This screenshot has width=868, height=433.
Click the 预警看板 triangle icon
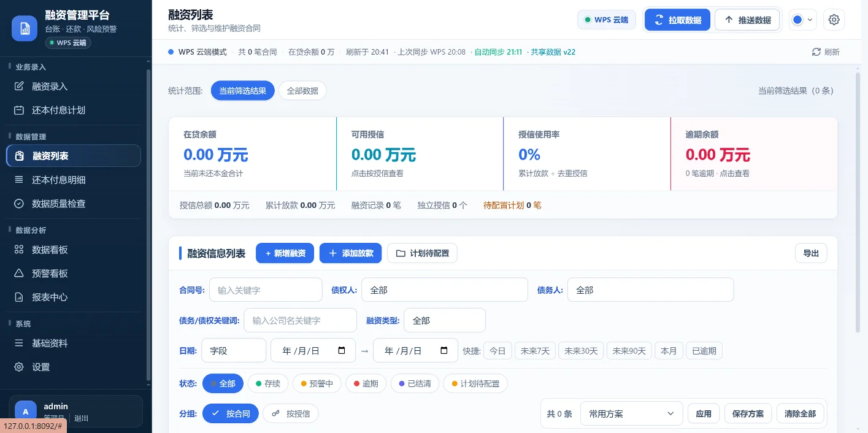19,274
